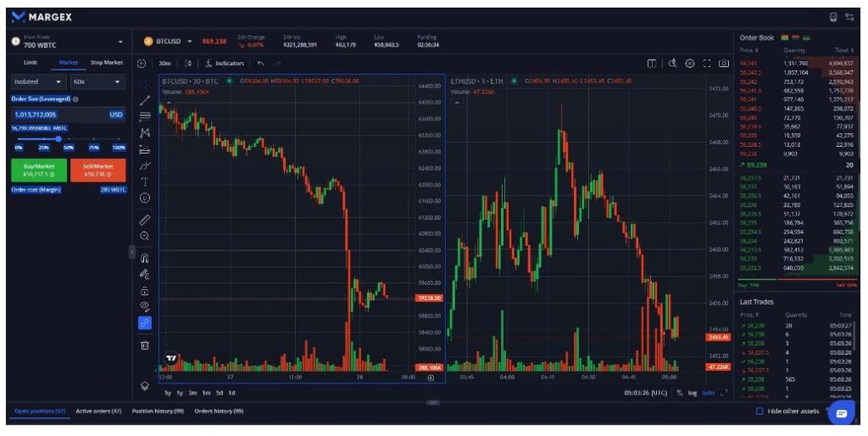Toggle hide all drawings eye icon
This screenshot has width=868, height=436.
(145, 306)
